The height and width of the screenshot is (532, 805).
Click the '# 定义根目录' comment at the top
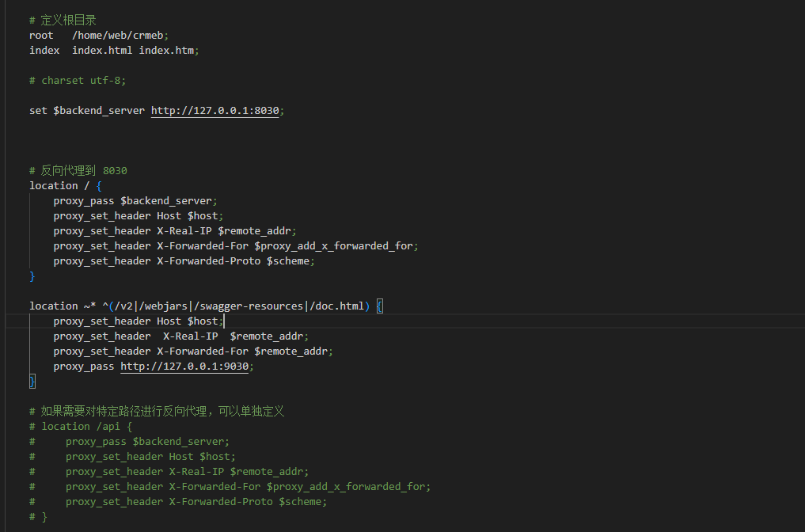coord(63,21)
